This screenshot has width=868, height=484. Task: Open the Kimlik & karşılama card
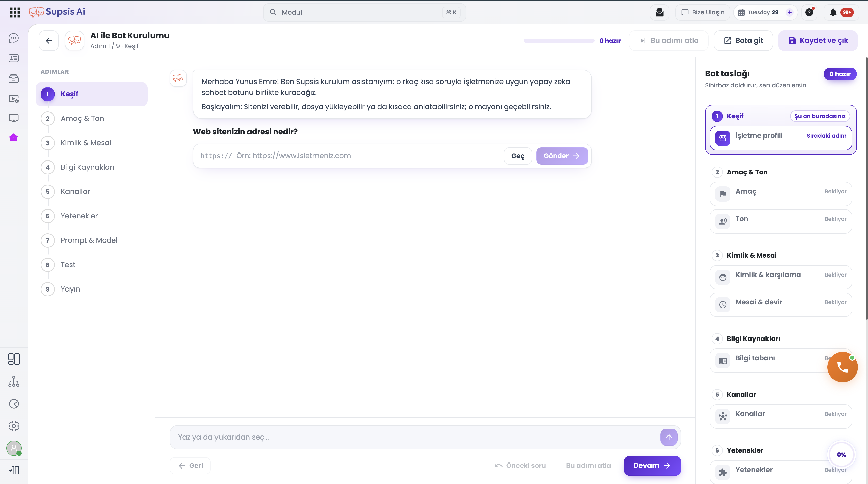tap(781, 277)
